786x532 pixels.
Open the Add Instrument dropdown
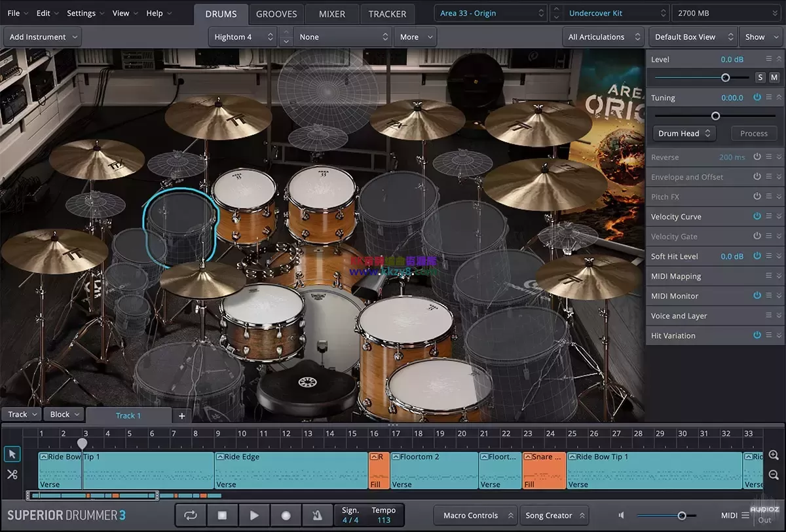click(43, 37)
